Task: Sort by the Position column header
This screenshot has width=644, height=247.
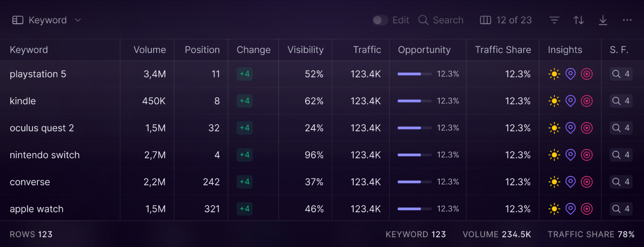Action: tap(202, 50)
